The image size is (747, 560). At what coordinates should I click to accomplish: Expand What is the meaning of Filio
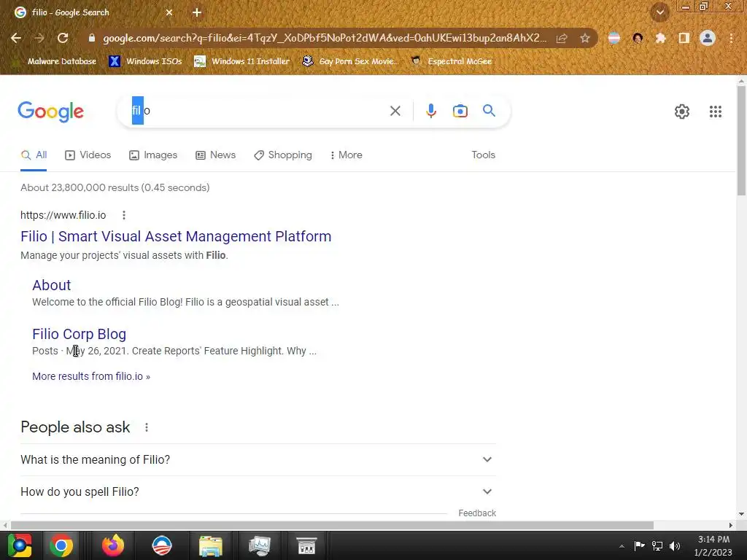(258, 459)
